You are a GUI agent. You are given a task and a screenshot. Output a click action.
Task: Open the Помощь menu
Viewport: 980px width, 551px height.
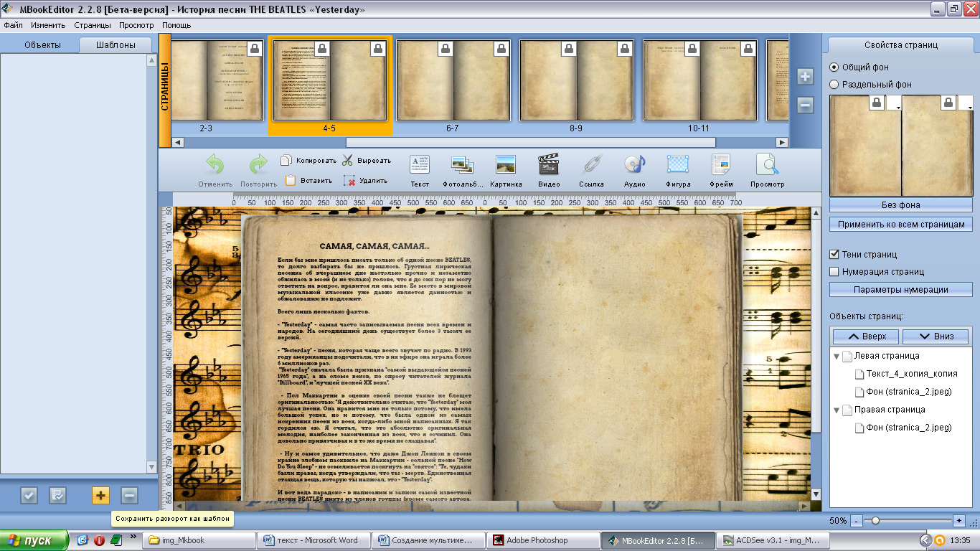pos(176,25)
